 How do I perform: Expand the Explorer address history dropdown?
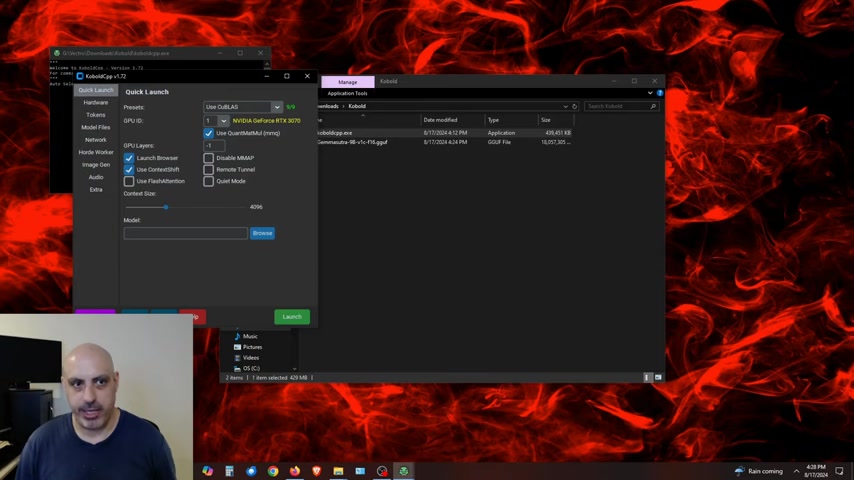[565, 106]
